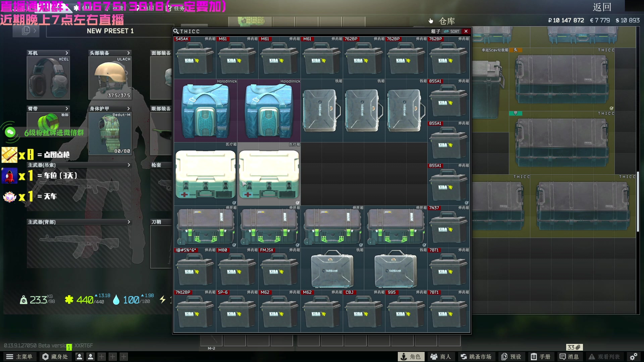The height and width of the screenshot is (362, 644).
Task: Click the energy value 440
Action: [85, 299]
